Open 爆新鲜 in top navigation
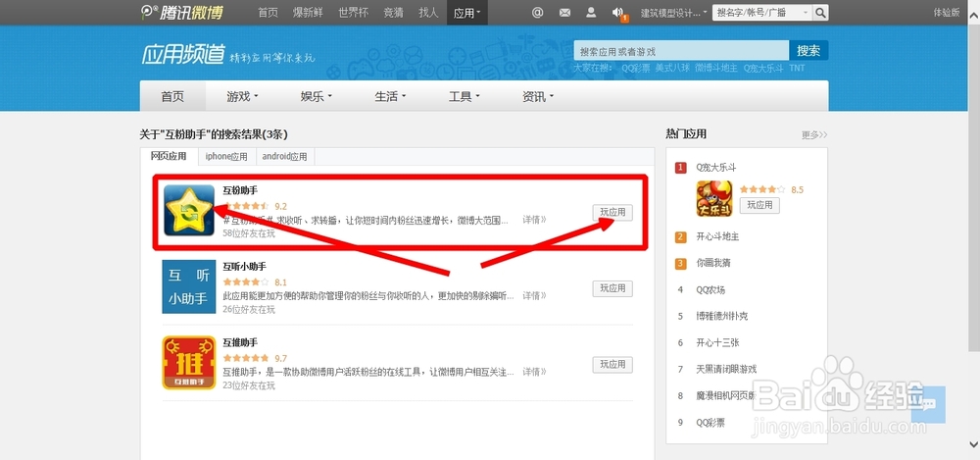Image resolution: width=980 pixels, height=460 pixels. [x=308, y=13]
